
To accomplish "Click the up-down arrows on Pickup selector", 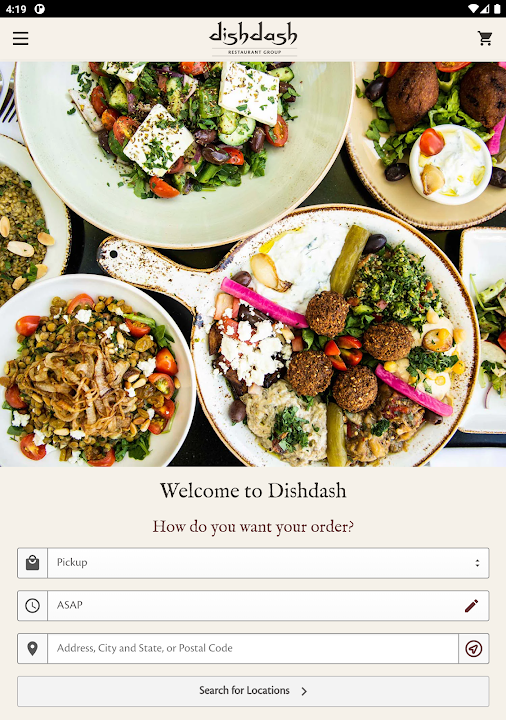I will (x=478, y=562).
